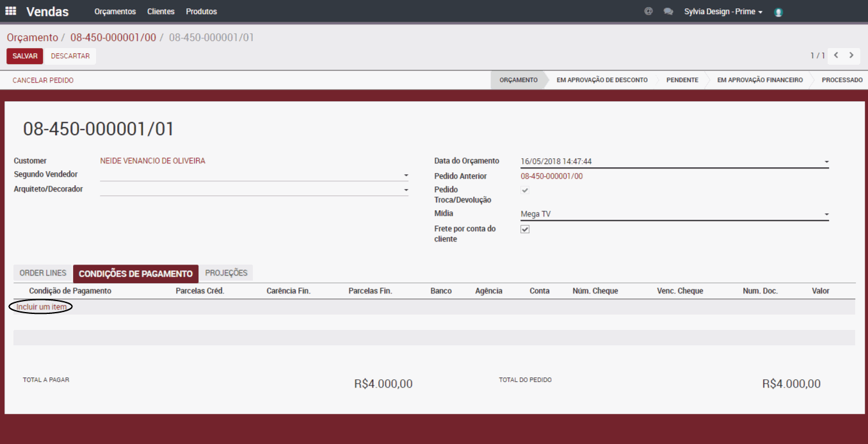Go to next record arrow

click(x=851, y=55)
